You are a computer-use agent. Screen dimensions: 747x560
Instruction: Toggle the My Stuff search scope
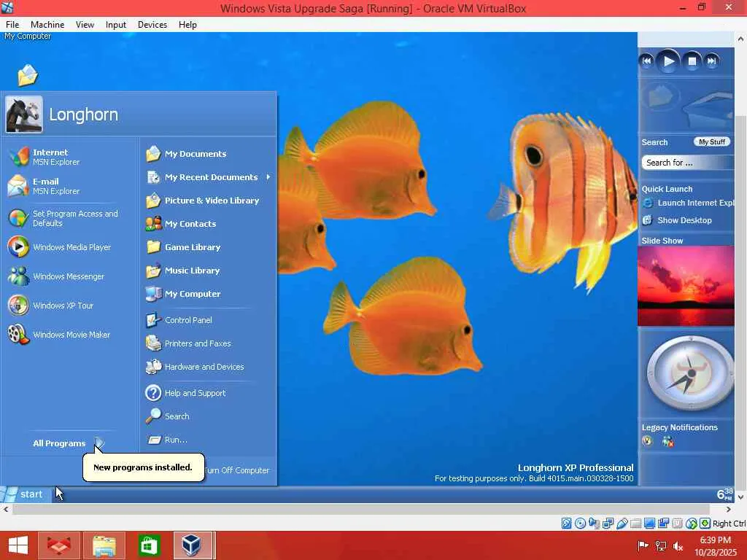[x=711, y=142]
